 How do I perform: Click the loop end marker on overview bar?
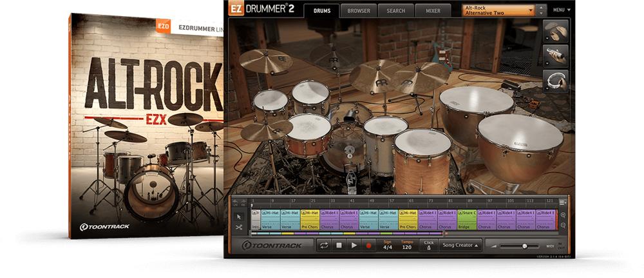point(445,233)
